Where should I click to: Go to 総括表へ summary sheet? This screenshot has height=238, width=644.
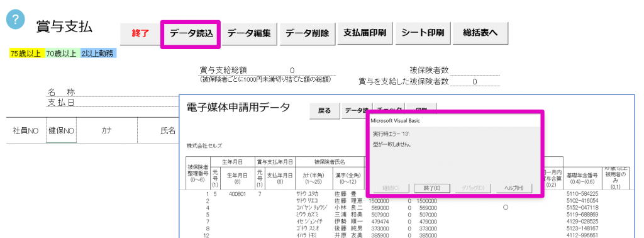480,34
